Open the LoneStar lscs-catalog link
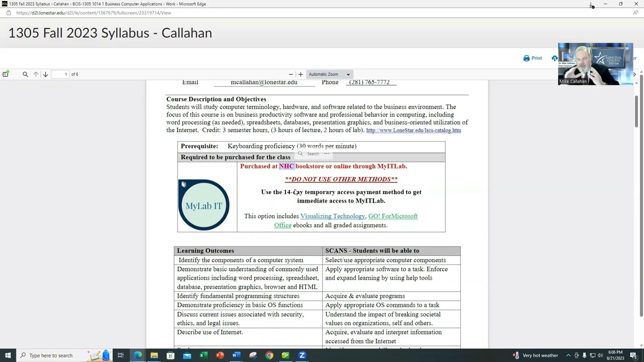The width and height of the screenshot is (644, 362). coord(414,131)
